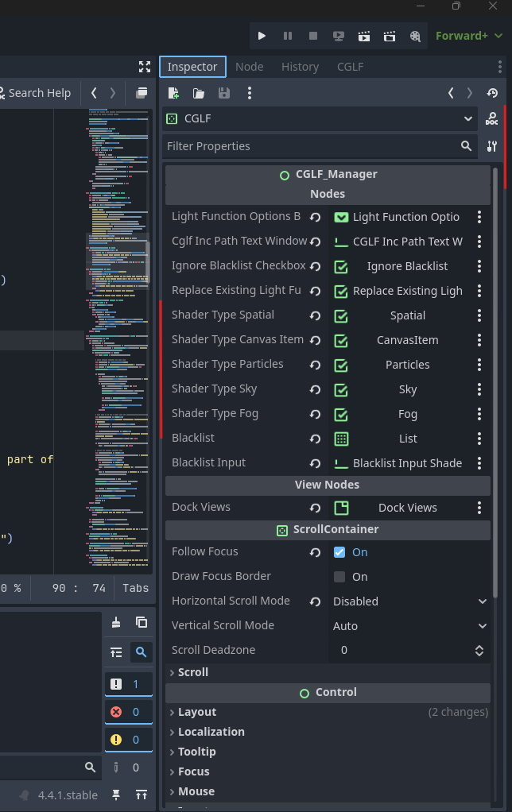Open the Horizontal Scroll Mode dropdown

(x=409, y=601)
